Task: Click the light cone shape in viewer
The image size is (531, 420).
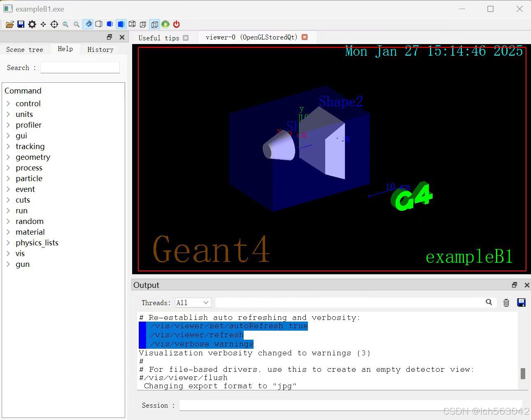Action: click(x=279, y=147)
